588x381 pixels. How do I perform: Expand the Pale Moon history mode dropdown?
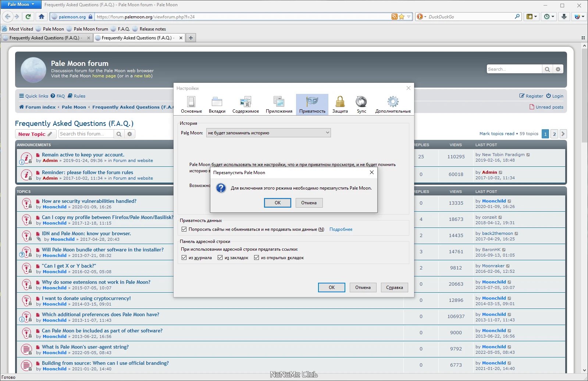[x=268, y=133]
